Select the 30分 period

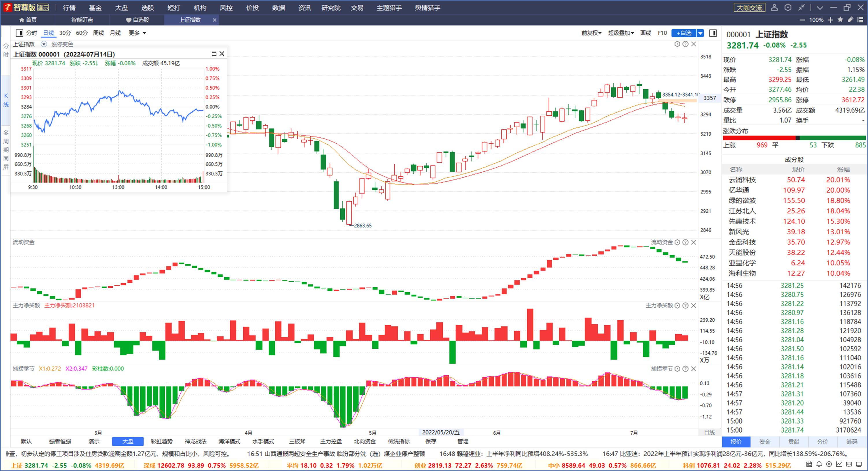click(x=65, y=33)
